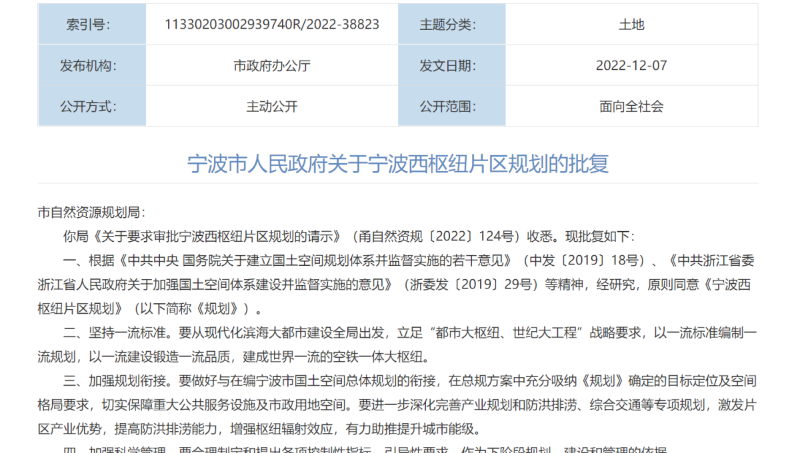The image size is (800, 453).
Task: Select the 主题分类 header cell
Action: pyautogui.click(x=452, y=24)
